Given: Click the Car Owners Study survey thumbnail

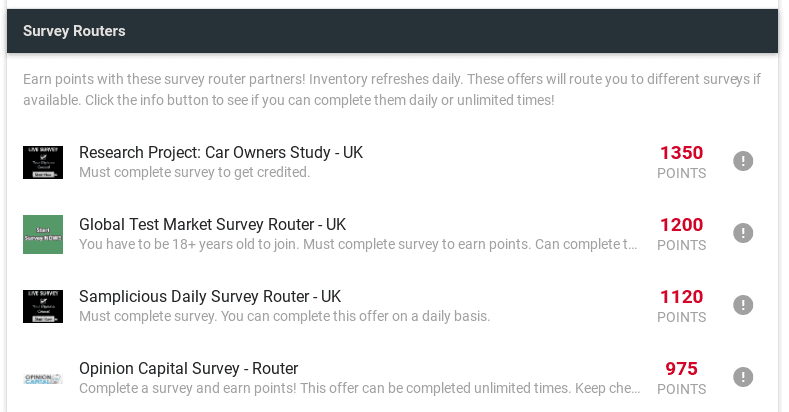Looking at the screenshot, I should pyautogui.click(x=43, y=162).
